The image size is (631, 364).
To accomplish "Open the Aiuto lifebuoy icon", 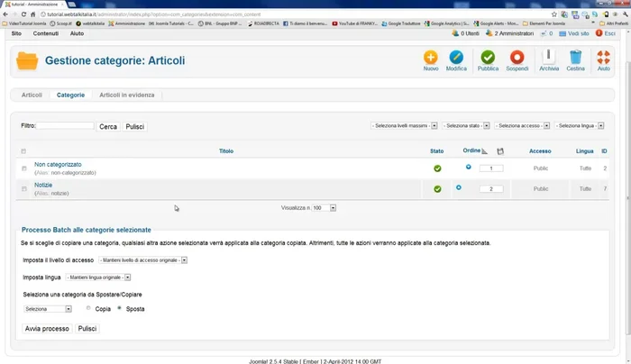I will point(603,58).
